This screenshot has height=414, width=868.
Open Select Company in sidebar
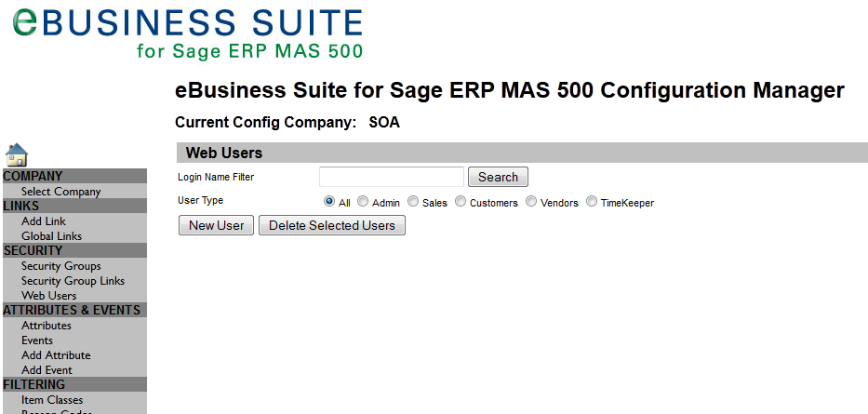click(61, 192)
